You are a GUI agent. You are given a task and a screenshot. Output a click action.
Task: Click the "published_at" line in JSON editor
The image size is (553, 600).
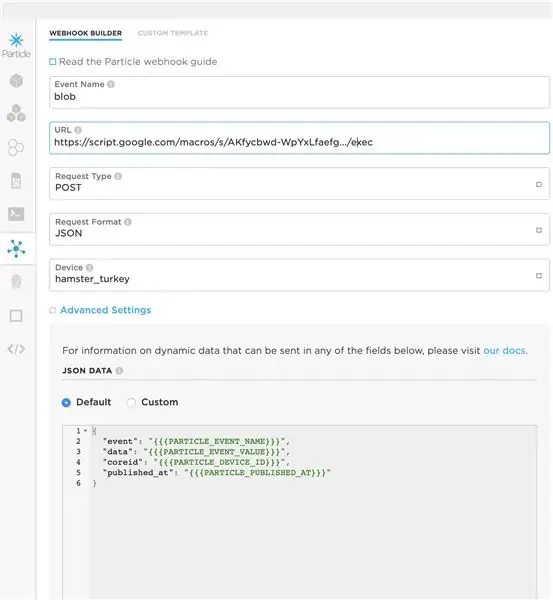(217, 473)
